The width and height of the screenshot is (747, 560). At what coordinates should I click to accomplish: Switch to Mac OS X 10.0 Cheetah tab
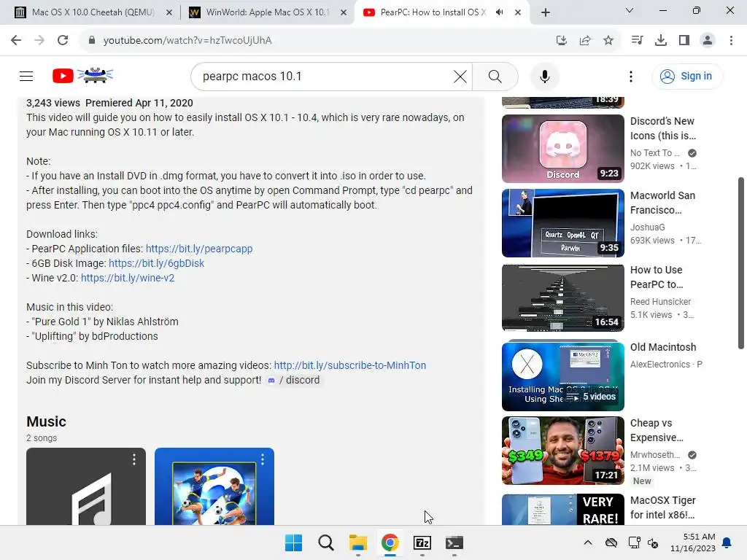[x=93, y=12]
